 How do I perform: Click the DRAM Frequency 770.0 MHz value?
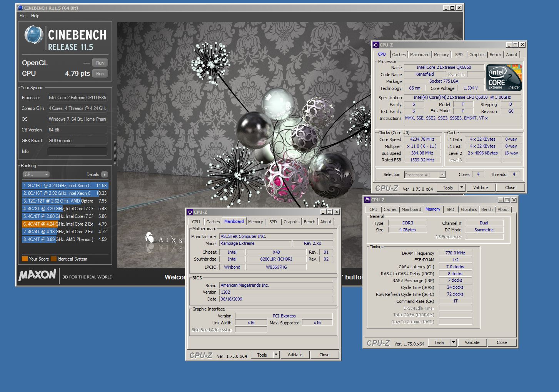click(455, 253)
